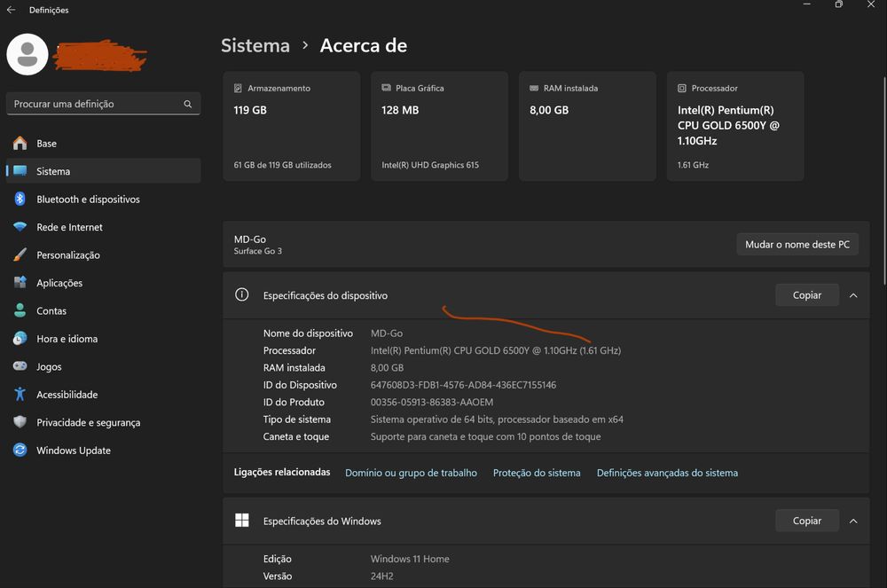Click the info icon beside Especificações do dispositivo
Screen dimensions: 887x588
click(x=241, y=294)
